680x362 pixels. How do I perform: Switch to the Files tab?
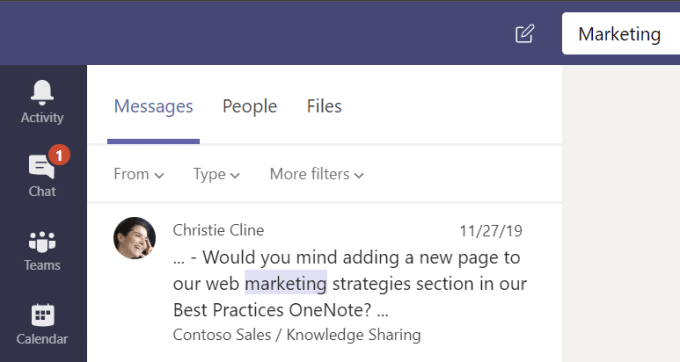click(324, 106)
